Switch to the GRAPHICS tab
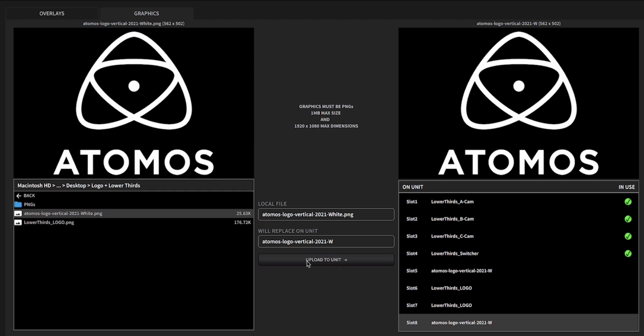 147,13
